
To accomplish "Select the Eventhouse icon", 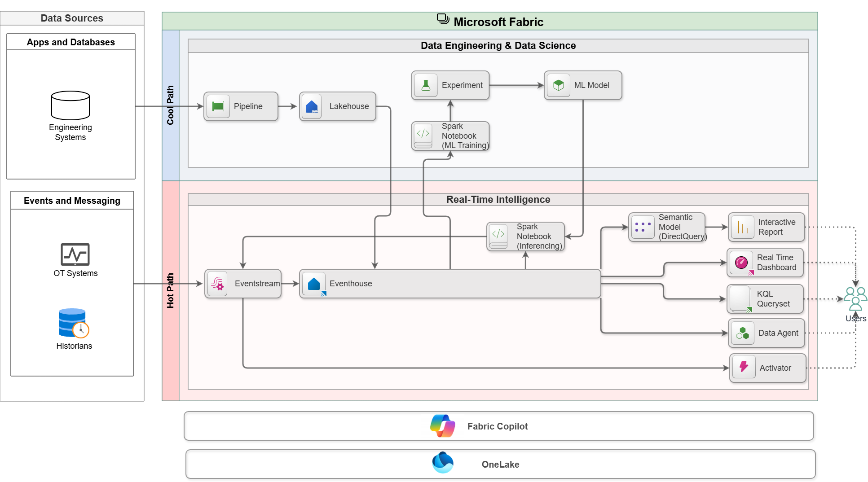I will click(x=313, y=284).
